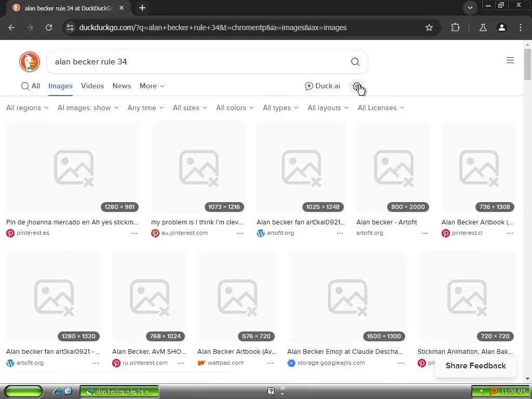Screen dimensions: 532x399
Task: Open the 800 × 2000 image thumbnail
Action: pos(394,168)
